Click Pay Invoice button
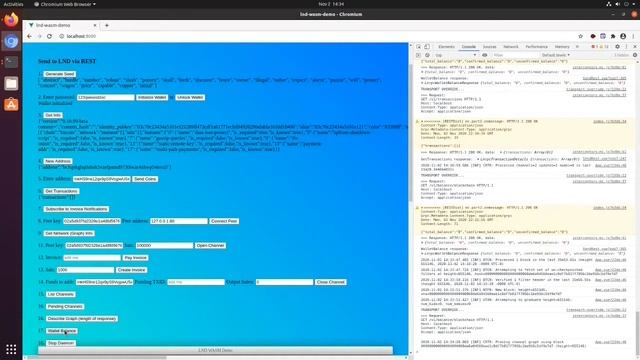640x360 pixels. click(136, 258)
